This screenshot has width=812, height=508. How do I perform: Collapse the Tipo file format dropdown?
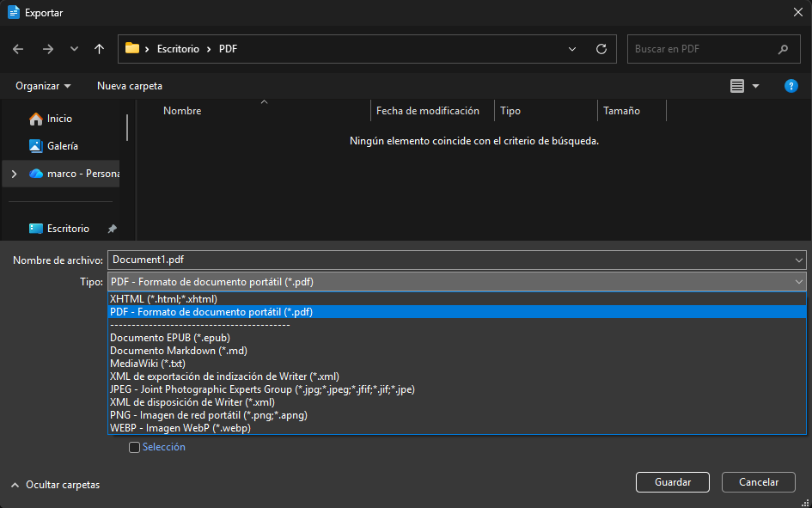[x=798, y=282]
